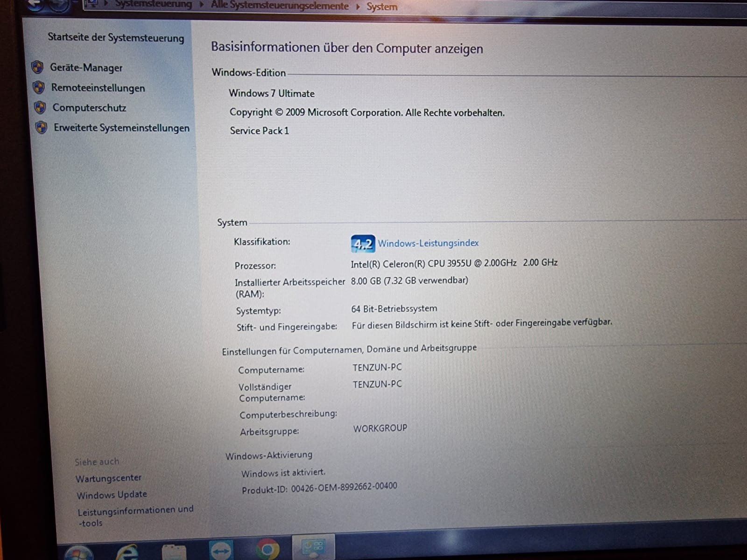Click the Klassifikation label
The width and height of the screenshot is (747, 560).
tap(262, 242)
